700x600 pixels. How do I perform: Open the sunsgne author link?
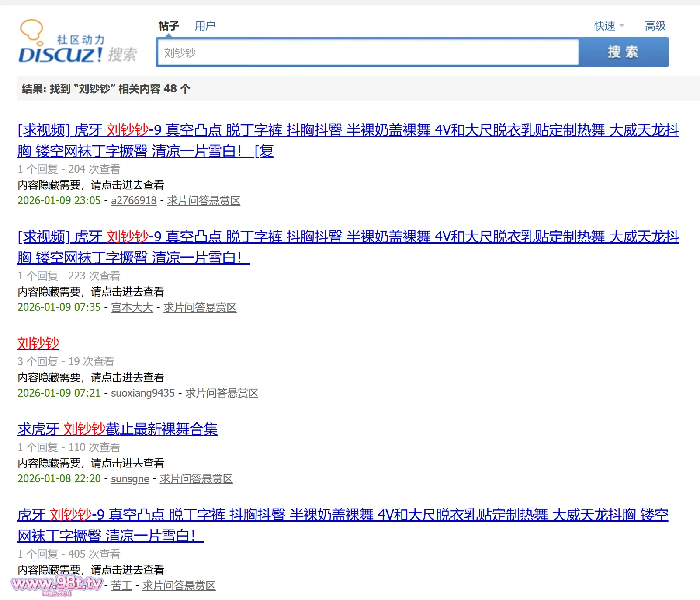(x=130, y=479)
